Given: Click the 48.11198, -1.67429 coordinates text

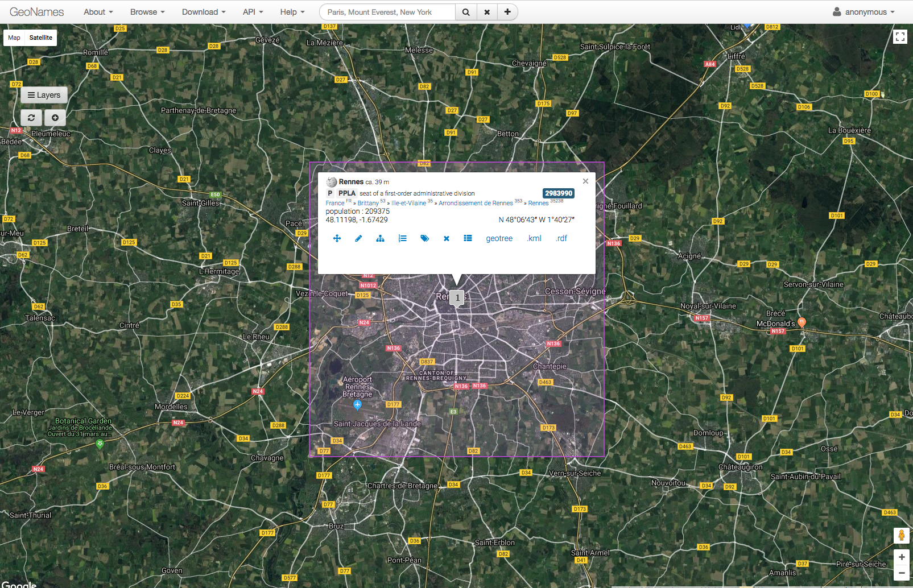Looking at the screenshot, I should pos(357,220).
